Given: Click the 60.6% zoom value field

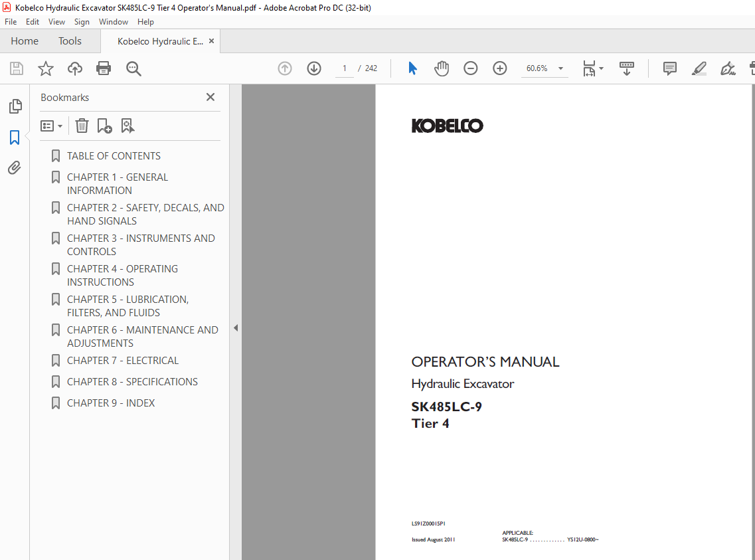Looking at the screenshot, I should [x=537, y=68].
